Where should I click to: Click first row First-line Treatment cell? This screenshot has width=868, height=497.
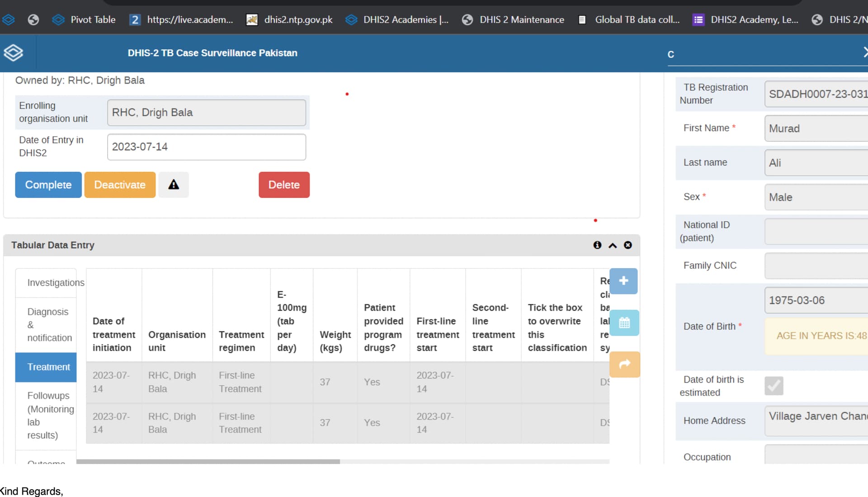point(241,382)
